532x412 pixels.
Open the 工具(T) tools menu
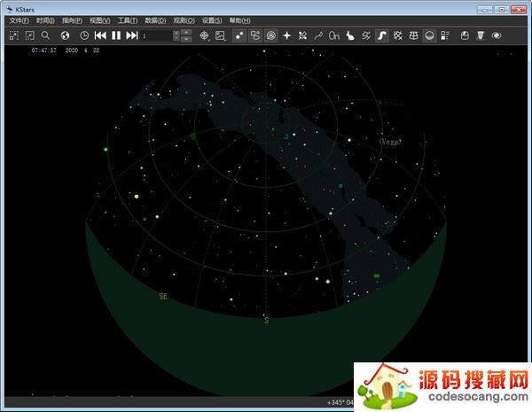click(128, 19)
